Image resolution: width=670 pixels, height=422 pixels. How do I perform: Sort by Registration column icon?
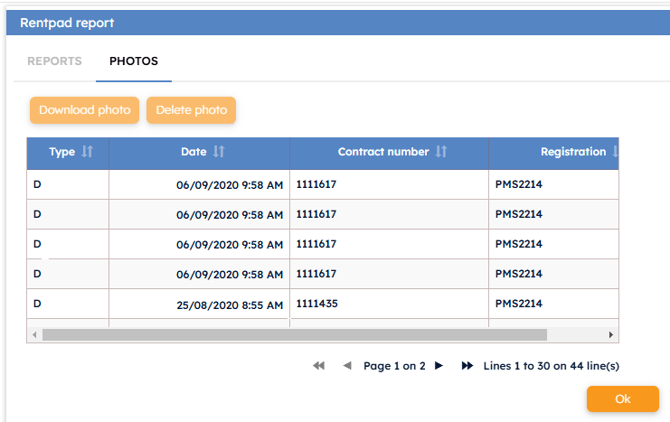[614, 152]
